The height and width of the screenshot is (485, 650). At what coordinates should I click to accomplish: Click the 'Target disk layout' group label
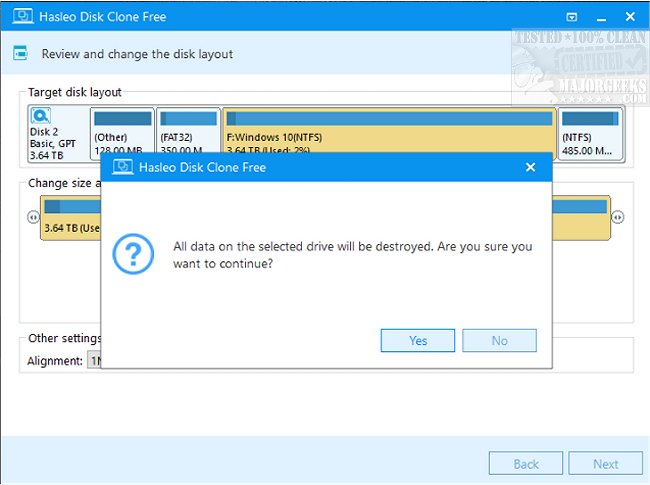[x=75, y=92]
